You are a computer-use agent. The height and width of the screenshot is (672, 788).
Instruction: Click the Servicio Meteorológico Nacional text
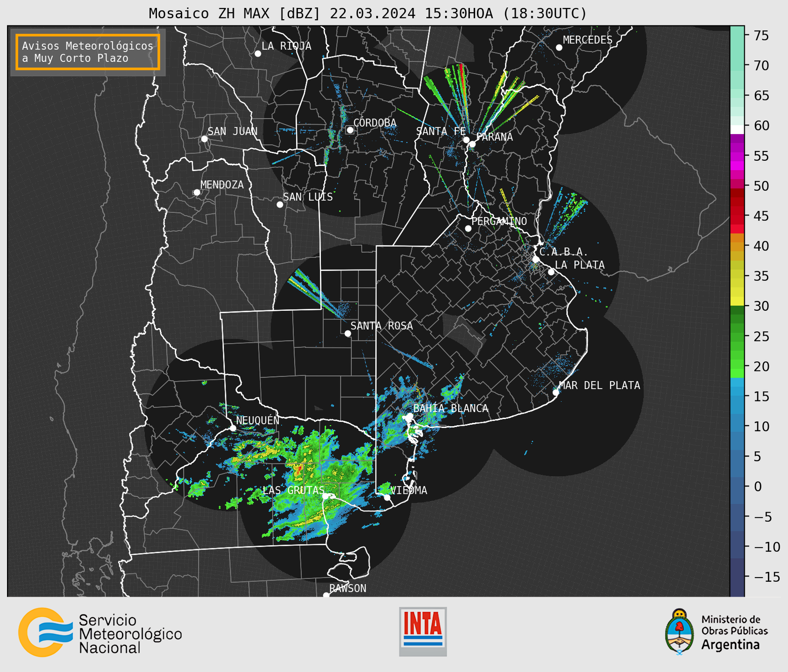pos(130,634)
